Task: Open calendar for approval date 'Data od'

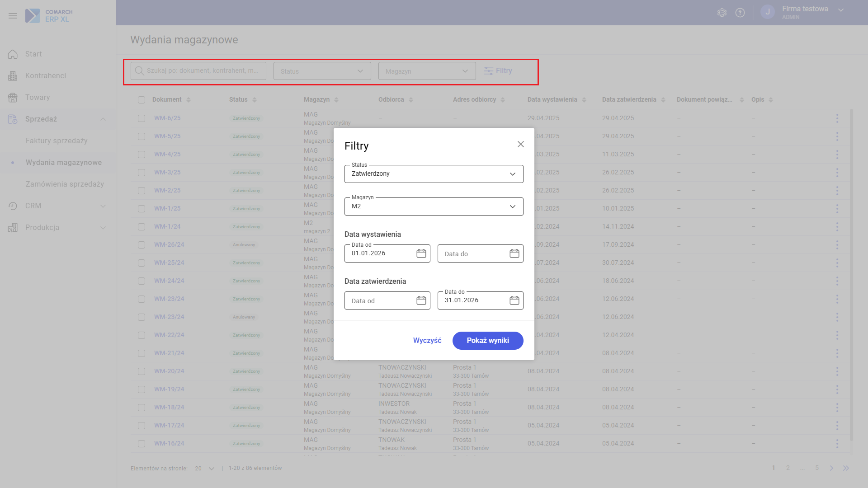Action: point(421,300)
